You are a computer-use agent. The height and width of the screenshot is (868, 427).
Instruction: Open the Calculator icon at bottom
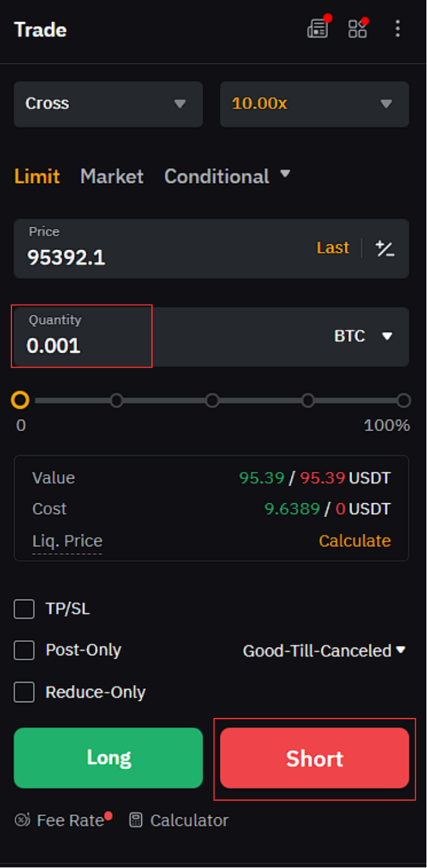136,821
